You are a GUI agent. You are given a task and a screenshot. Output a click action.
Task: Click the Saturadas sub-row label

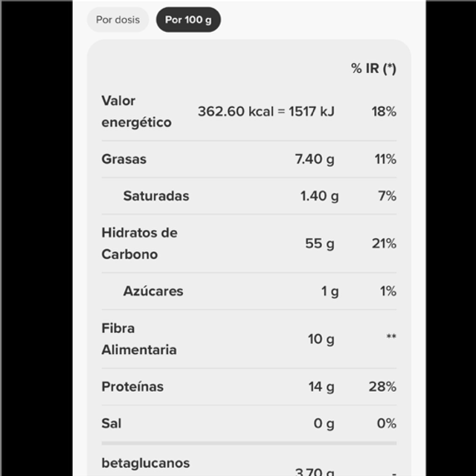[x=156, y=196]
